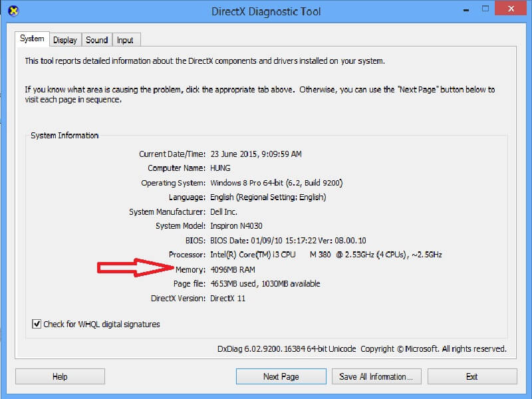This screenshot has height=399, width=532.
Task: Click the DirectX icon in the title bar
Action: 11,11
